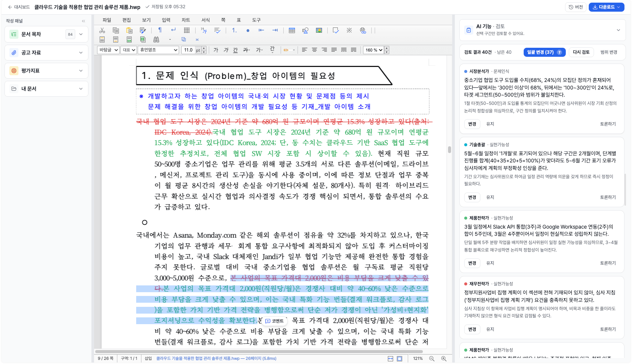Image resolution: width=632 pixels, height=364 pixels.
Task: Click the justify alignment icon
Action: pos(334,50)
